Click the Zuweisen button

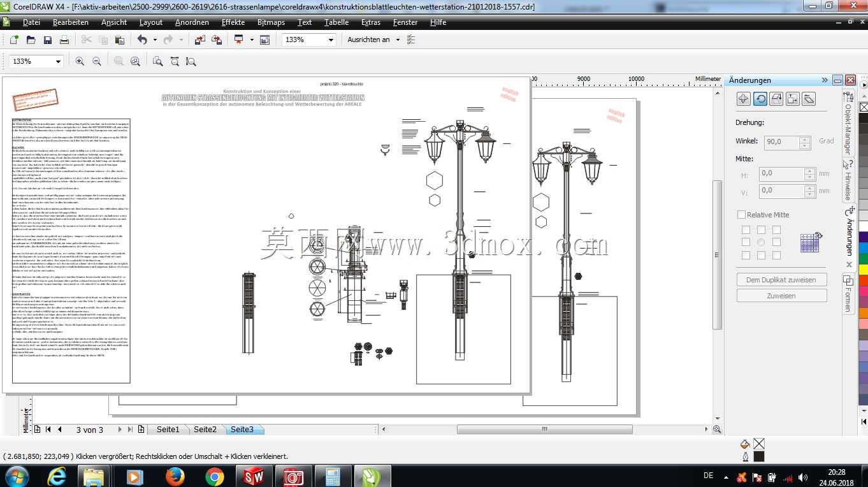(781, 296)
